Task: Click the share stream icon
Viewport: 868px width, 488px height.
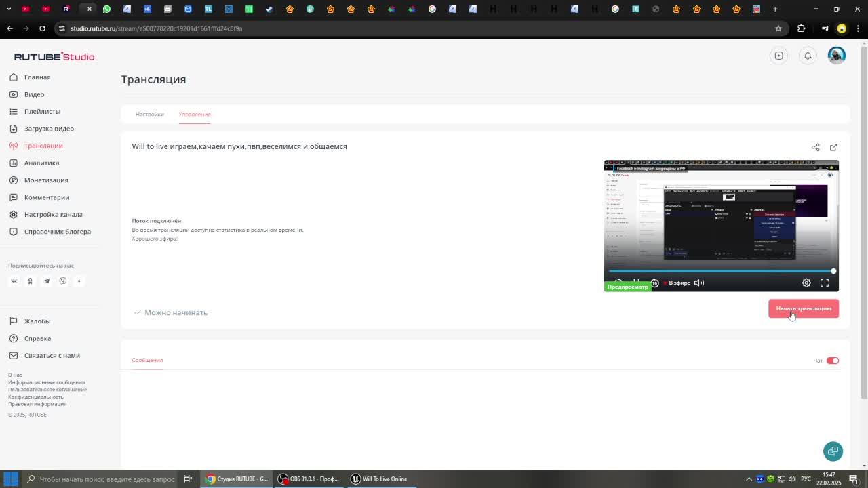Action: pyautogui.click(x=815, y=147)
